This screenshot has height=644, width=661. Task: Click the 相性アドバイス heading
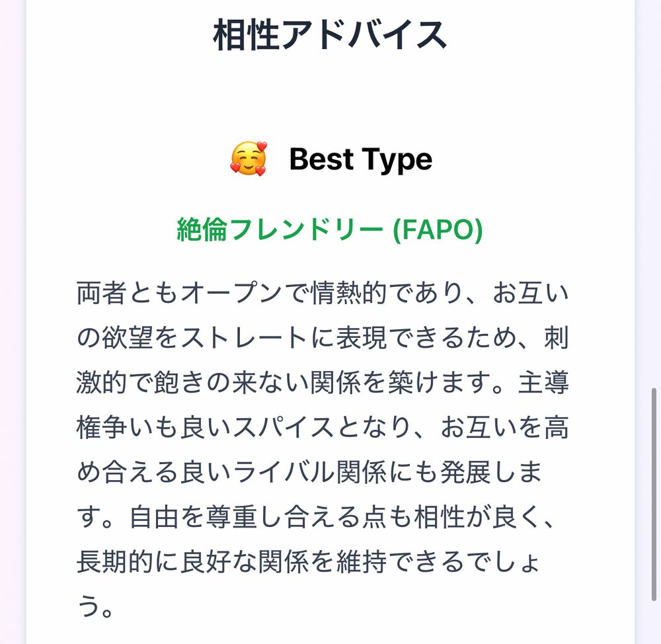[330, 34]
